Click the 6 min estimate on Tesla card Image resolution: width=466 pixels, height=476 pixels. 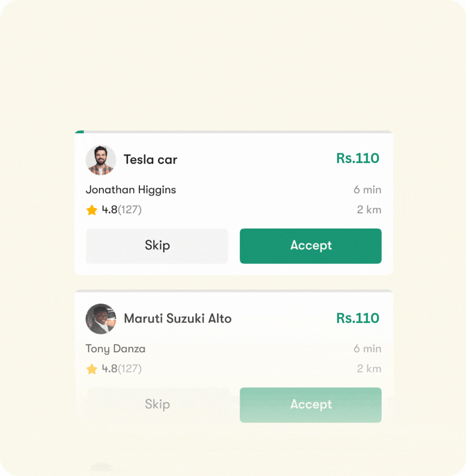[367, 190]
